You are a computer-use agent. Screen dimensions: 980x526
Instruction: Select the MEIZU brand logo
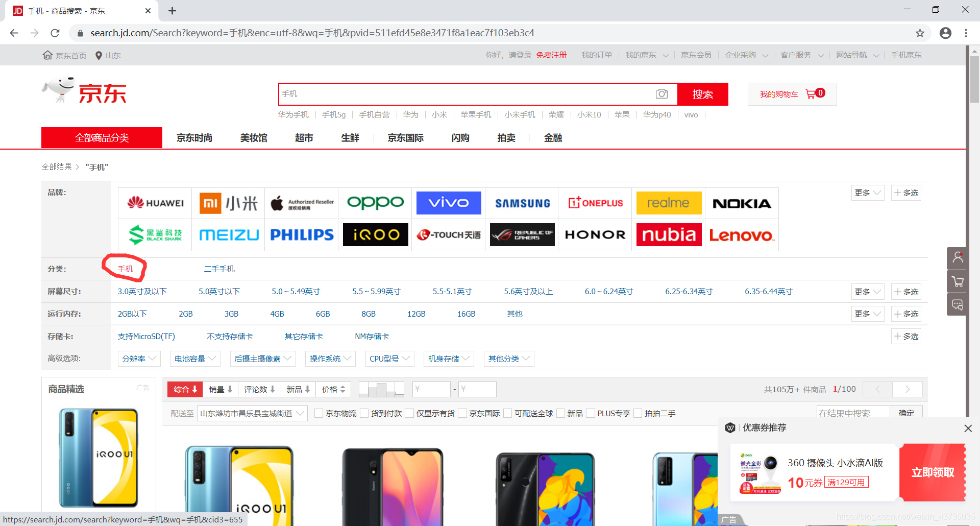[228, 235]
